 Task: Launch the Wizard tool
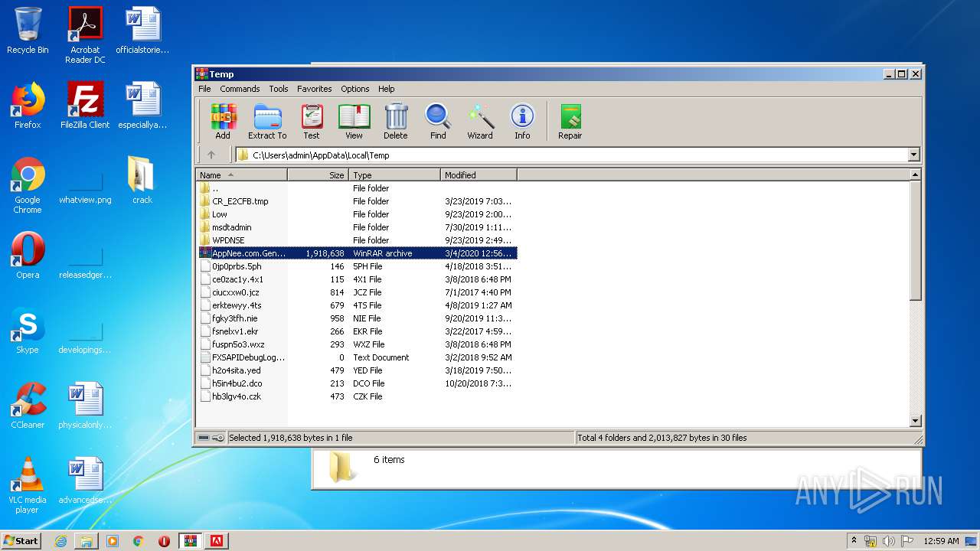tap(480, 122)
